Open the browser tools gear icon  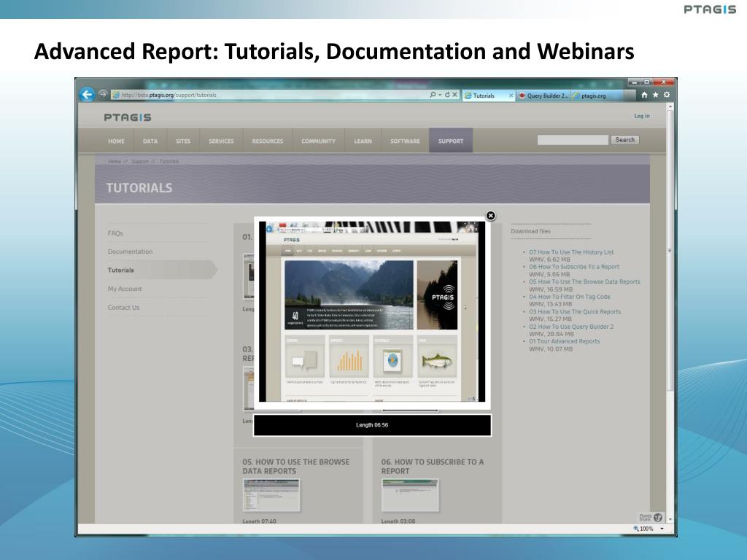666,95
